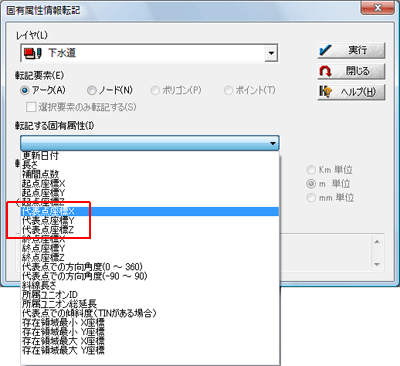Choose 存在領域最大 X座標
Viewport: 400px width, 366px height.
click(x=150, y=341)
